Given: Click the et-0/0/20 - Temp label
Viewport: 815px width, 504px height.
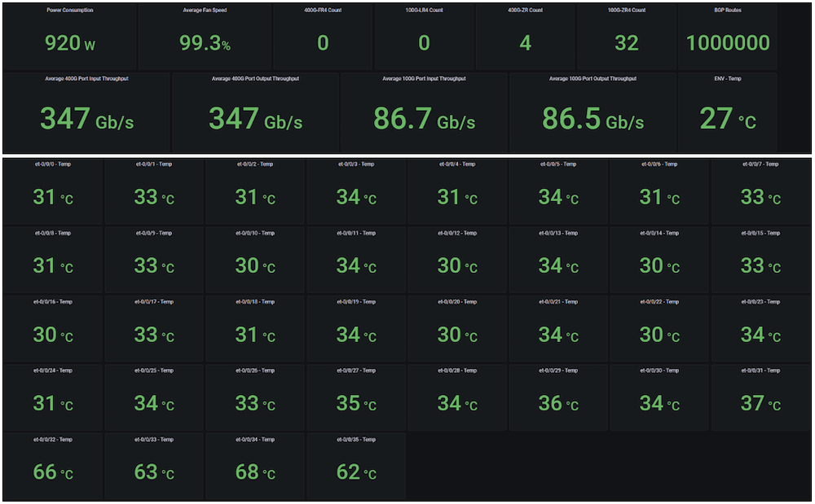Looking at the screenshot, I should pos(457,301).
